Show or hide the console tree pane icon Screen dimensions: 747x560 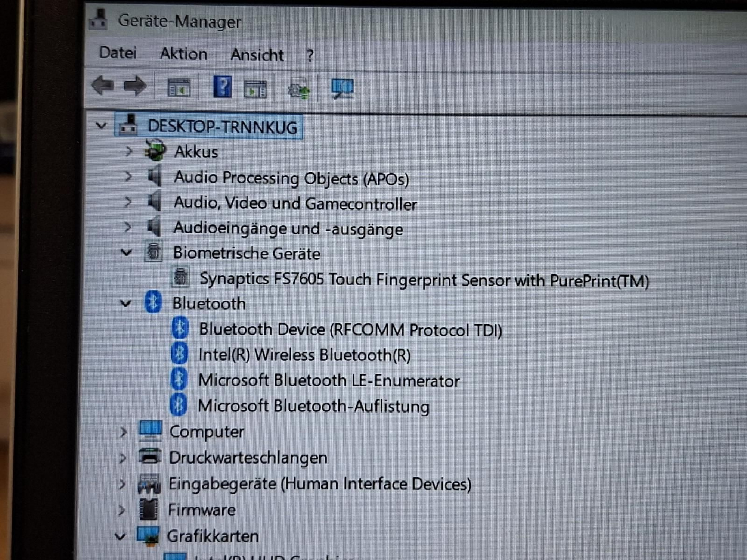(179, 88)
